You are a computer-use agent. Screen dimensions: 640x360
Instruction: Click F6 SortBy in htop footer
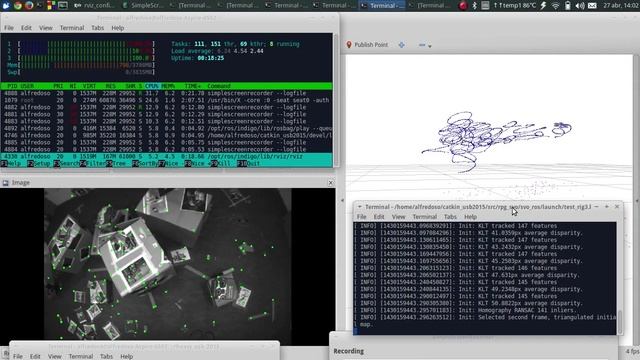[144, 163]
